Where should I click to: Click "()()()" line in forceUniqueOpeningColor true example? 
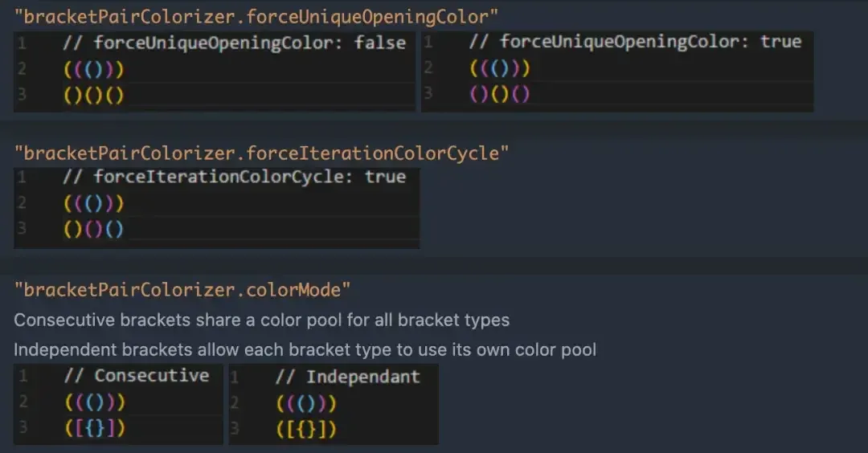pos(500,95)
